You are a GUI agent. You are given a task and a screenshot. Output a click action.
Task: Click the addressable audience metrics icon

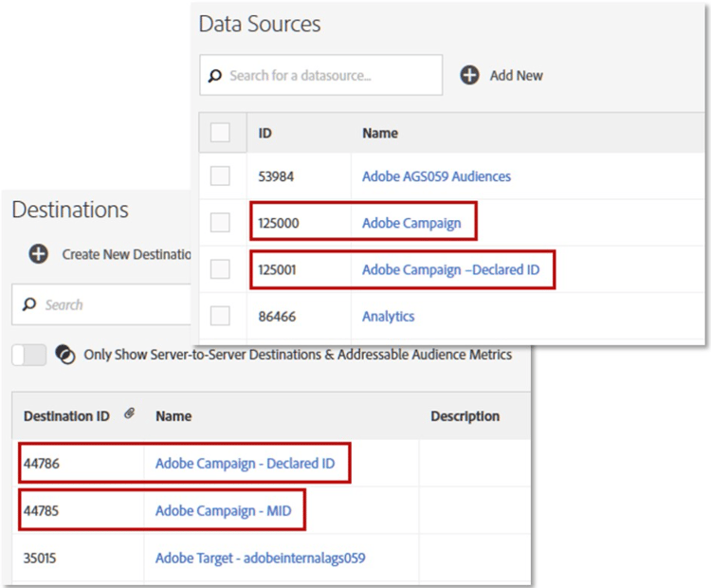tap(65, 355)
